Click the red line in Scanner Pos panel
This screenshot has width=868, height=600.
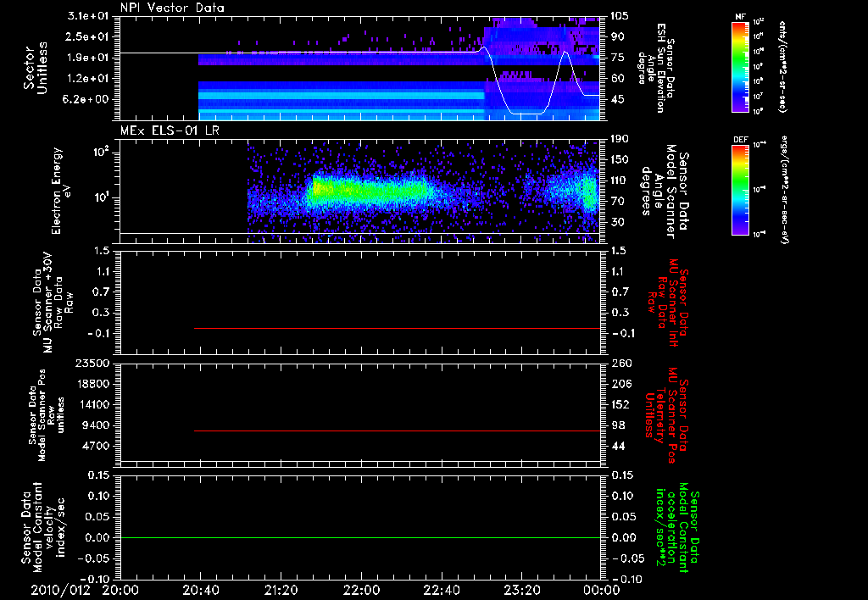[x=397, y=431]
